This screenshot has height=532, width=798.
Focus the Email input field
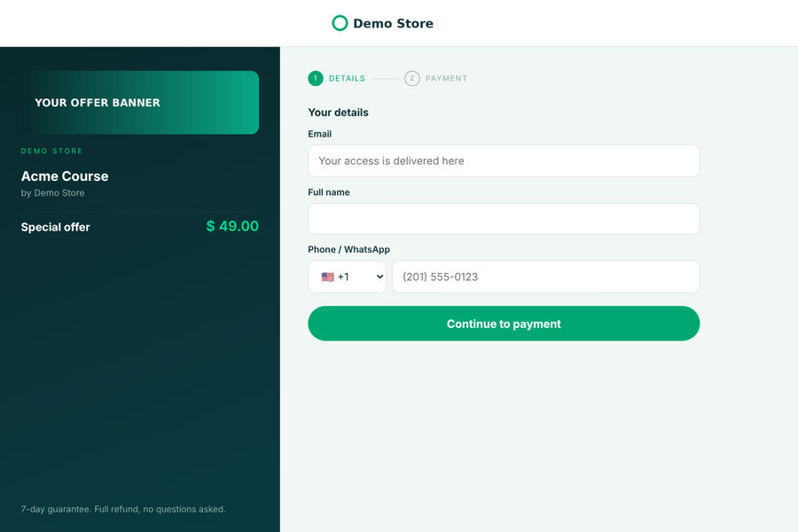[504, 160]
